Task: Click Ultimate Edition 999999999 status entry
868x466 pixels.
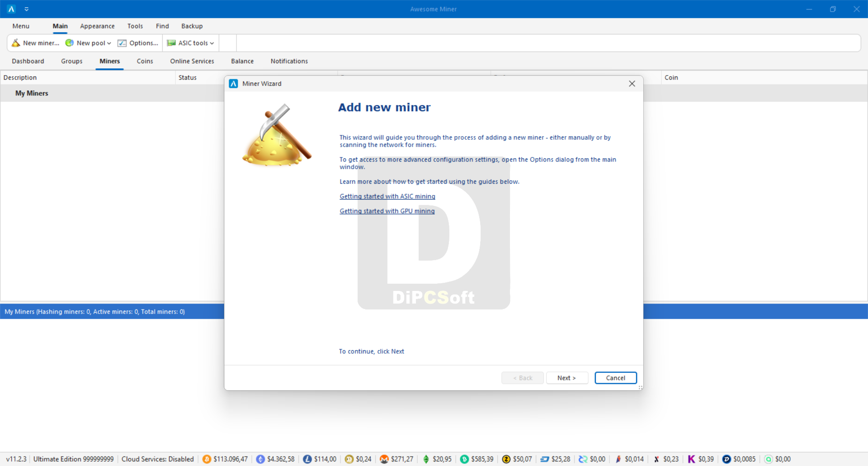Action: [x=73, y=459]
